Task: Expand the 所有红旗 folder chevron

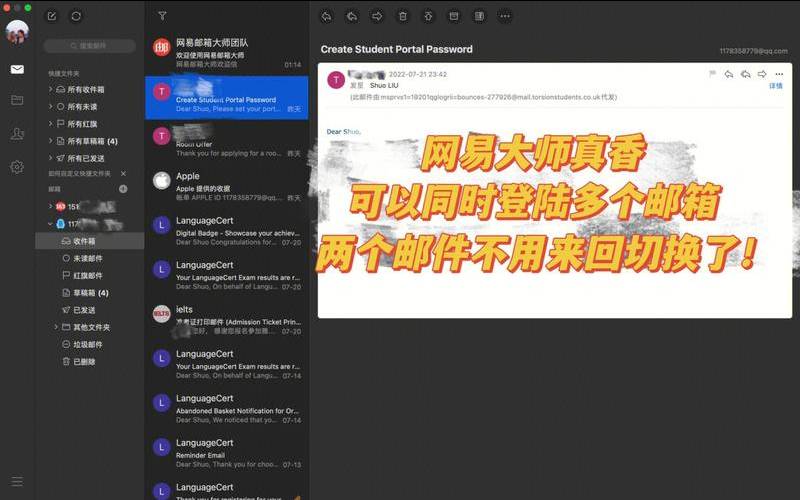Action: pyautogui.click(x=50, y=123)
